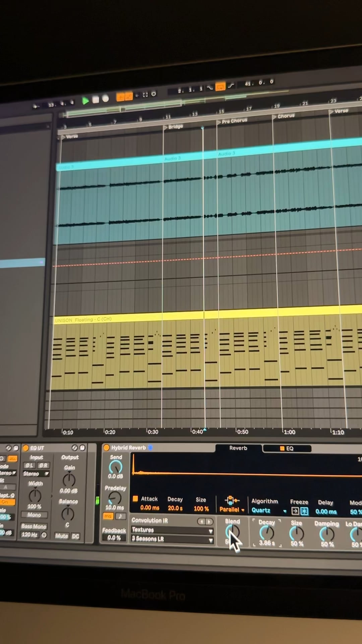Toggle the Hybrid Reverb device activator

pos(107,447)
